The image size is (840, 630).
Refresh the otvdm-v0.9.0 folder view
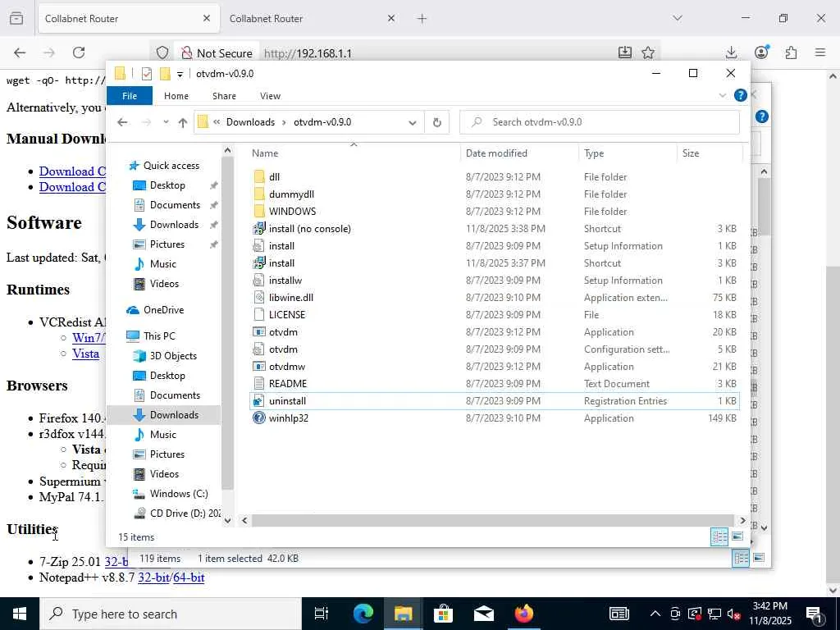(x=437, y=122)
